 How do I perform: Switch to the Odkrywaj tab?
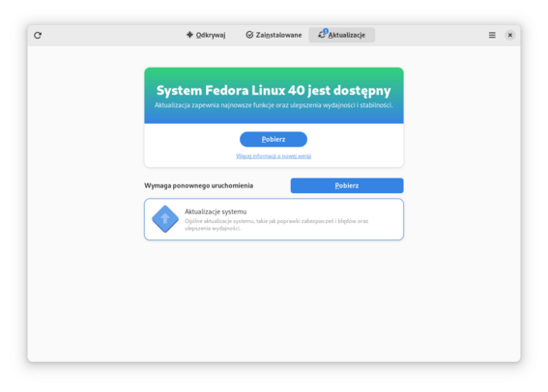tap(206, 35)
